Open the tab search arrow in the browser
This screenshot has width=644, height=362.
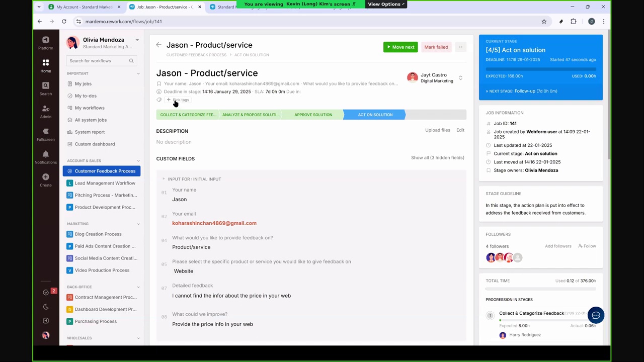click(x=39, y=7)
